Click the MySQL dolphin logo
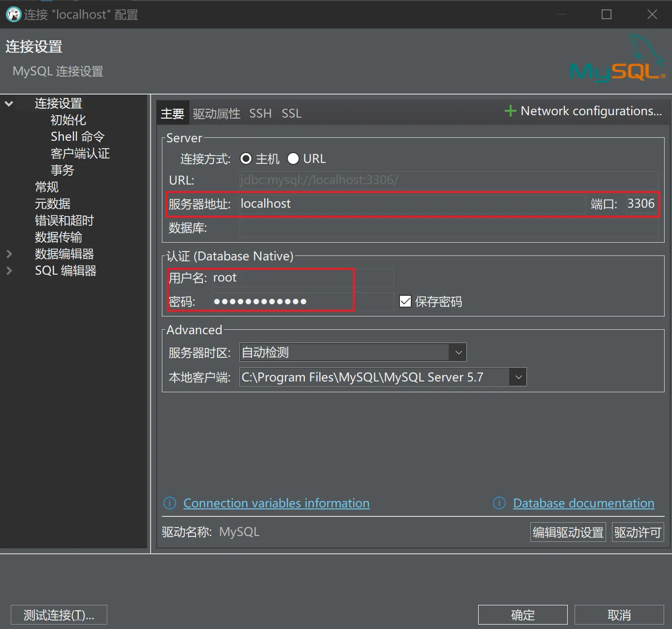 coord(618,59)
